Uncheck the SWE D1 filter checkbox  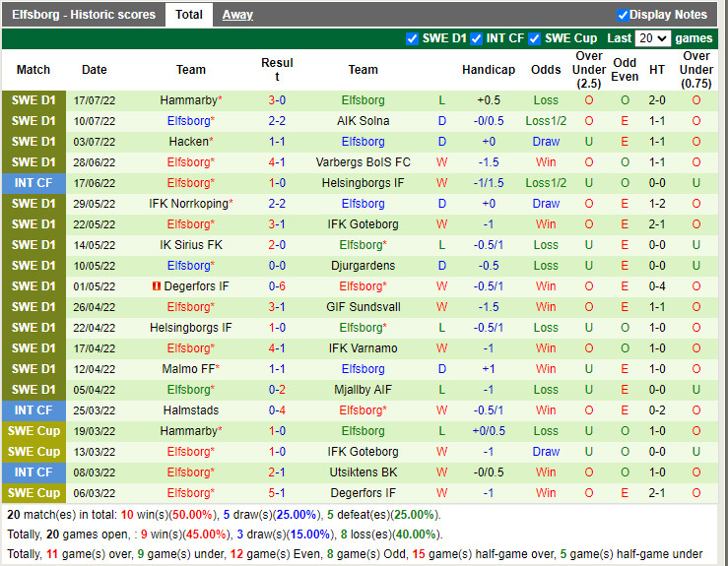[413, 38]
